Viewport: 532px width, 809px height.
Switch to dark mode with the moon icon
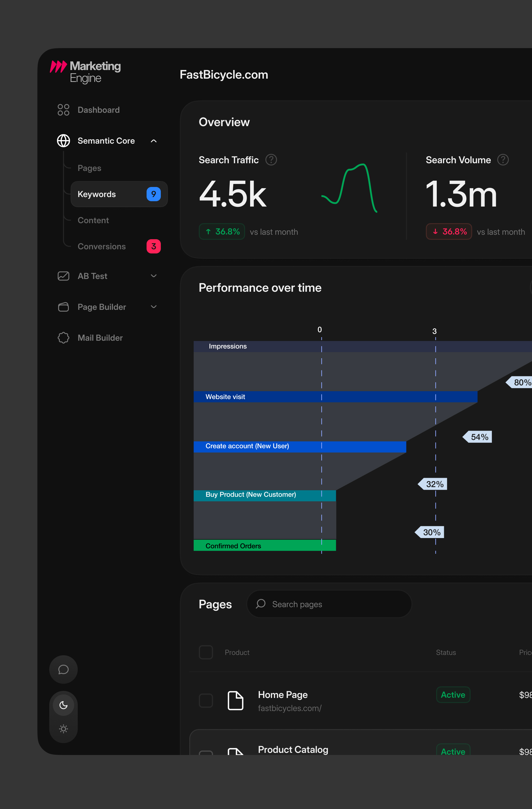(63, 705)
